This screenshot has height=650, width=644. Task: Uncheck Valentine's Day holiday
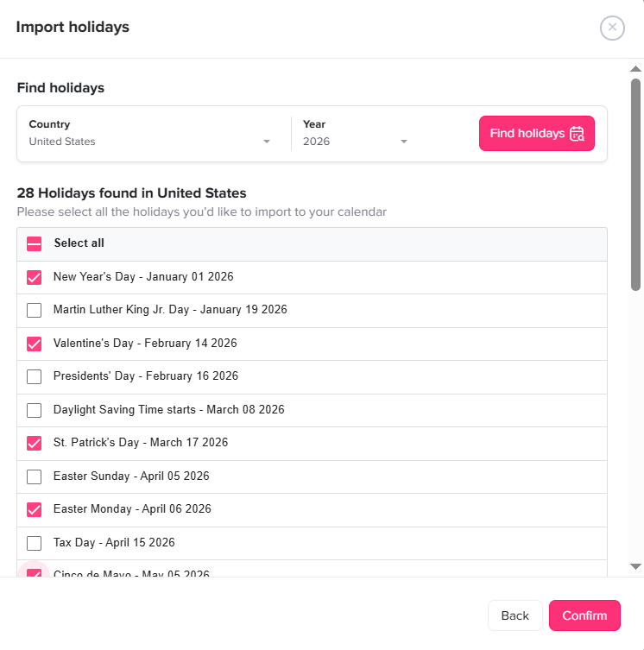(x=35, y=344)
